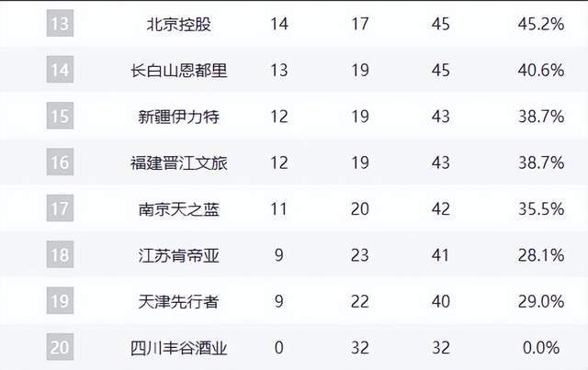This screenshot has height=370, width=588.
Task: Select the rank 17 badge
Action: coord(59,208)
